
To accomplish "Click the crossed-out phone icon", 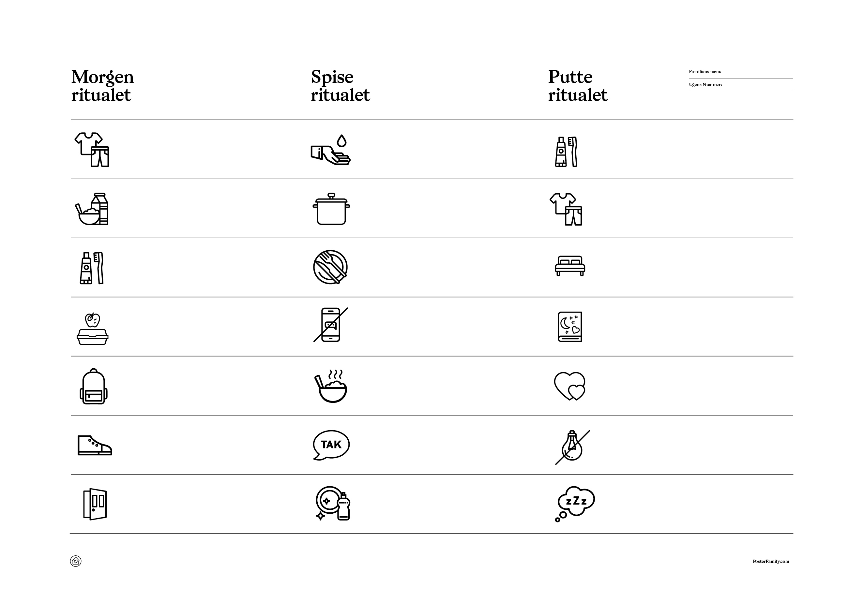I will click(x=330, y=325).
